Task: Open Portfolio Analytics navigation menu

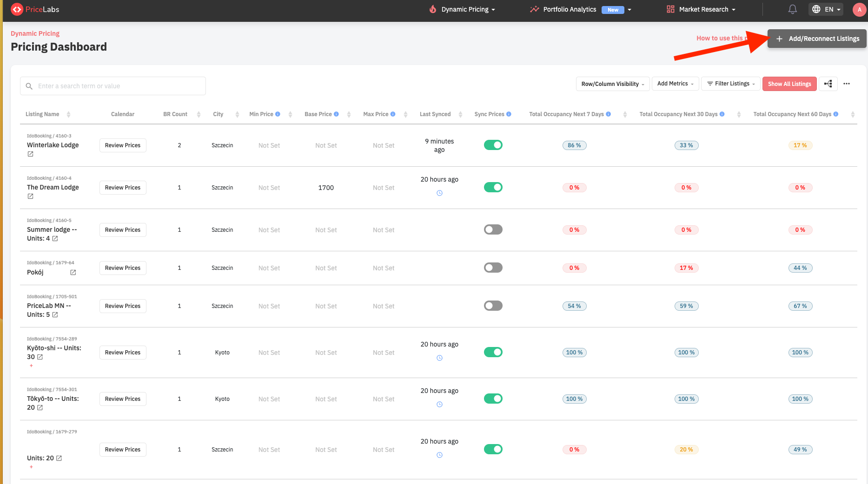Action: [581, 9]
